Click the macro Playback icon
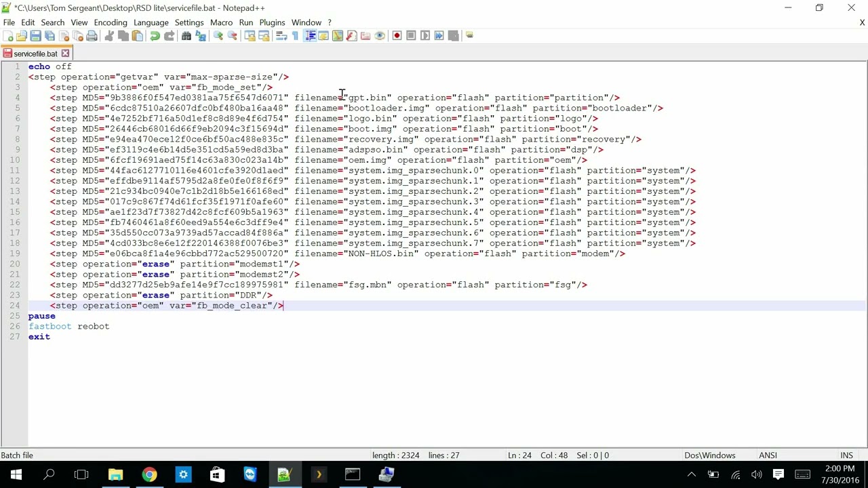The height and width of the screenshot is (488, 868). (x=425, y=36)
